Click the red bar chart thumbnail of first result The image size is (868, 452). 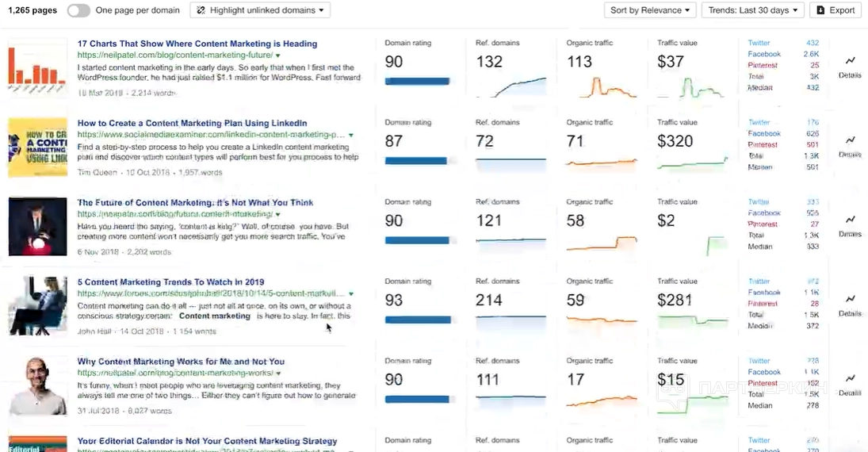[x=37, y=66]
